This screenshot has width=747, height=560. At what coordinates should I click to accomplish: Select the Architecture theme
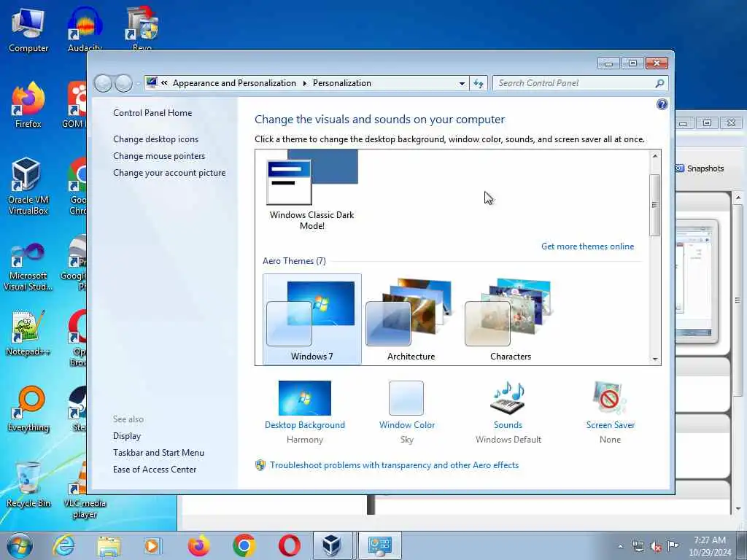(x=411, y=319)
